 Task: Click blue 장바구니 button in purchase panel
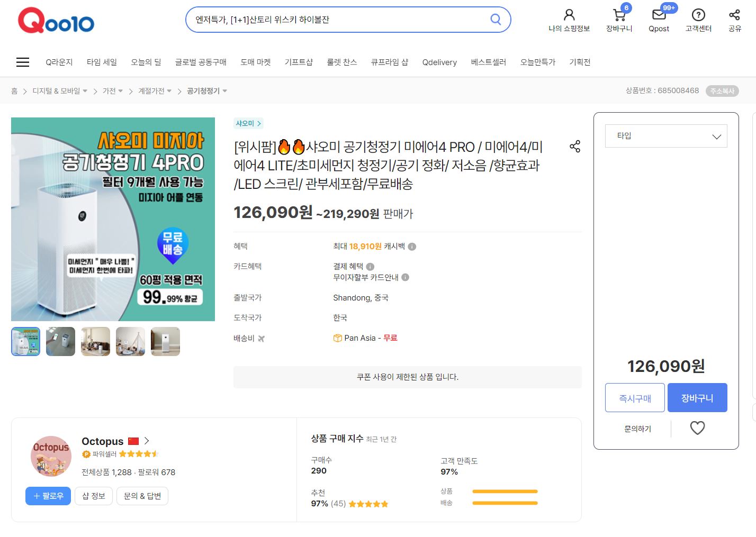pyautogui.click(x=697, y=398)
